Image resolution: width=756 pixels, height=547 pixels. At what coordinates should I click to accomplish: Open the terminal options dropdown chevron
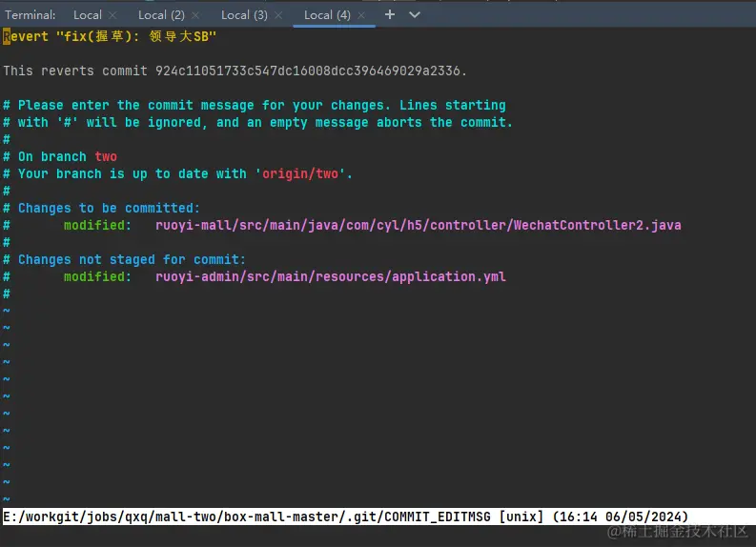(414, 15)
